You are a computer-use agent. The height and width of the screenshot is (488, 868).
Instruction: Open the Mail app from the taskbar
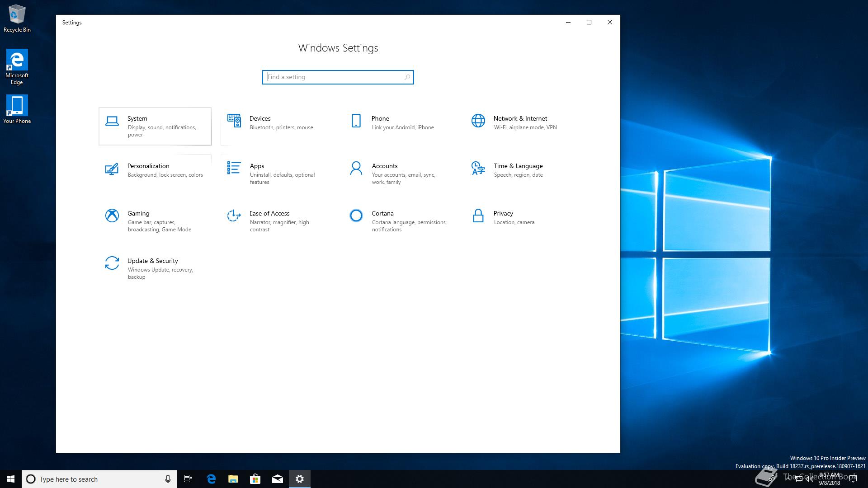278,479
